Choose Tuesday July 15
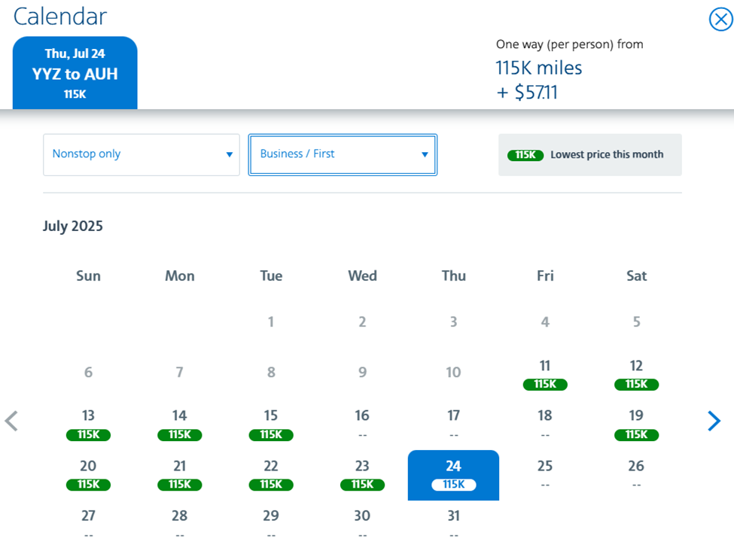 (x=271, y=425)
